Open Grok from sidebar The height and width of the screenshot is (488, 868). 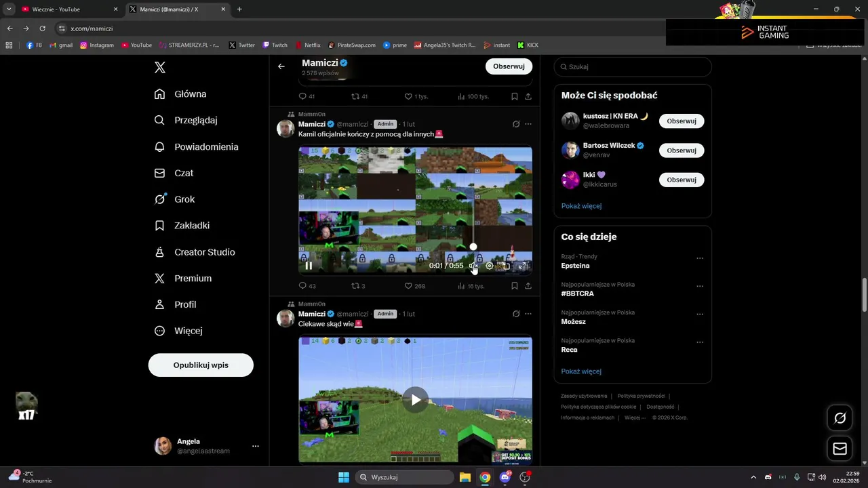point(175,199)
